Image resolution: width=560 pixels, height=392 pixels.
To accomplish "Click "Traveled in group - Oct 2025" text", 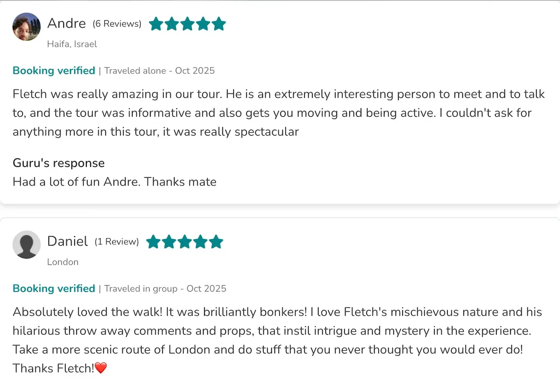I will (x=165, y=289).
